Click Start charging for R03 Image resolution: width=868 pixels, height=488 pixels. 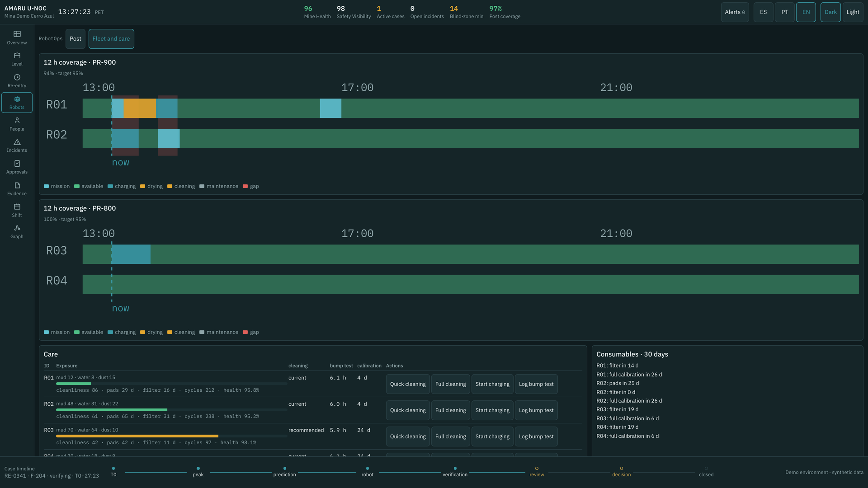point(492,436)
